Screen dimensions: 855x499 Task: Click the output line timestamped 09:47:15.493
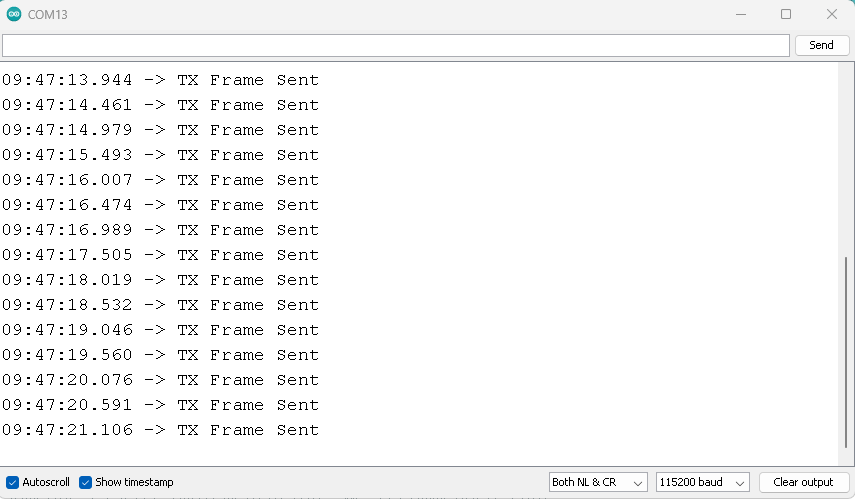point(160,155)
